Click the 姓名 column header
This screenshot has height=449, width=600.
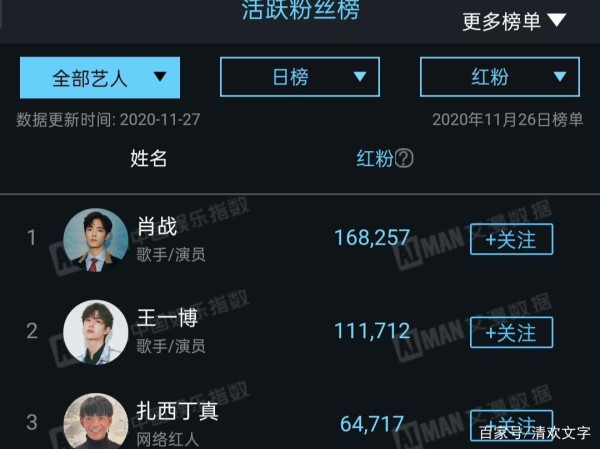click(x=148, y=158)
